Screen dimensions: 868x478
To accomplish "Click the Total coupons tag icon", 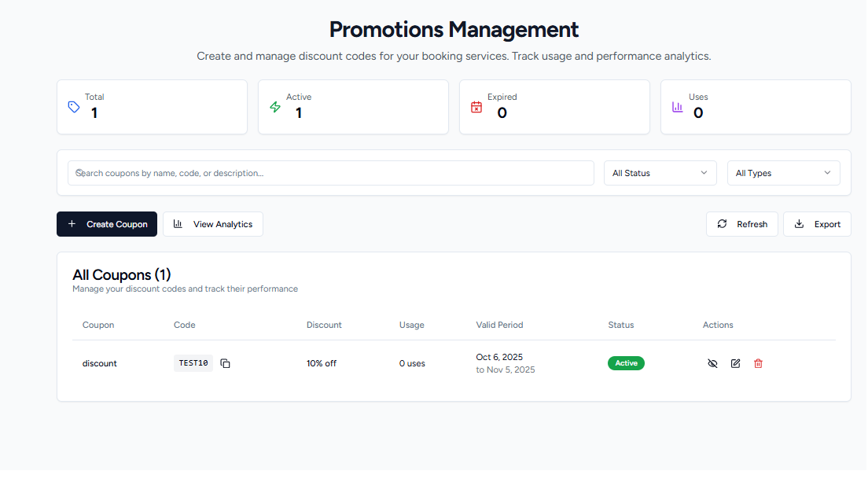I will click(74, 107).
